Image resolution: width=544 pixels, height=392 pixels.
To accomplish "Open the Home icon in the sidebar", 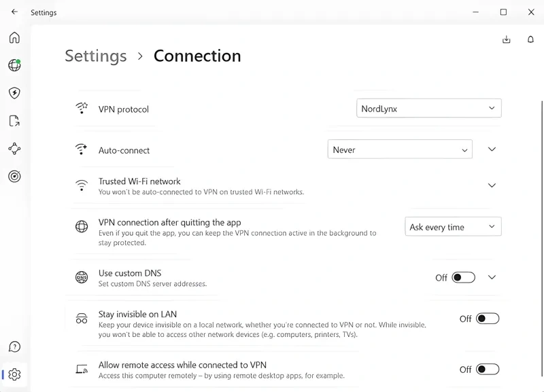I will [14, 38].
